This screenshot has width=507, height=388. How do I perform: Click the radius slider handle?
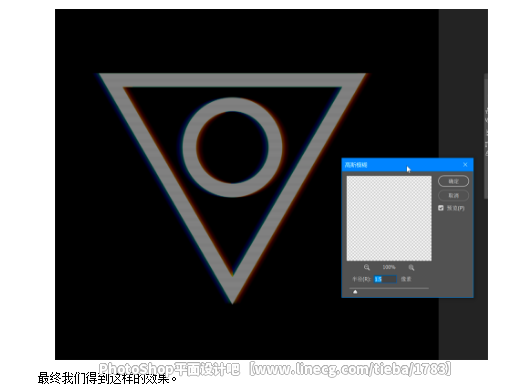pos(355,292)
